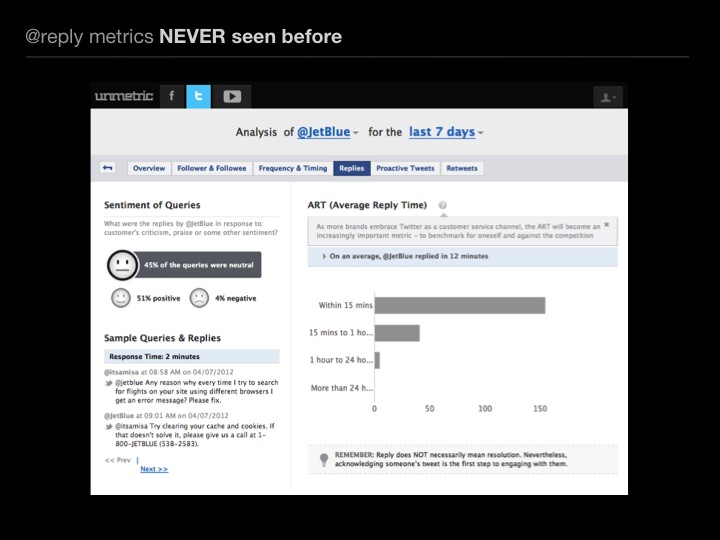Viewport: 720px width, 540px height.
Task: Click the Next >> link
Action: (x=154, y=469)
